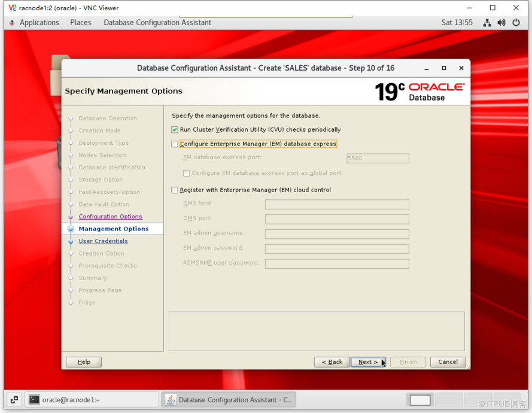Go to the Configuration Options step
Viewport: 532px width, 413px height.
110,217
